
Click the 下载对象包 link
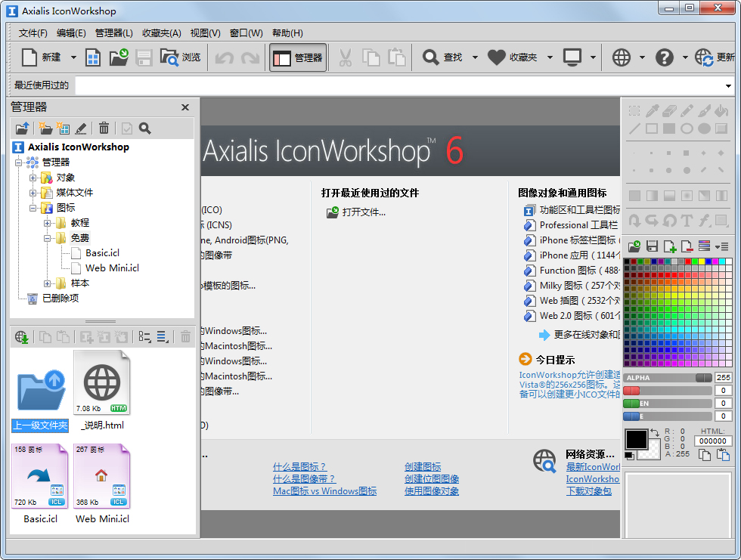(589, 491)
